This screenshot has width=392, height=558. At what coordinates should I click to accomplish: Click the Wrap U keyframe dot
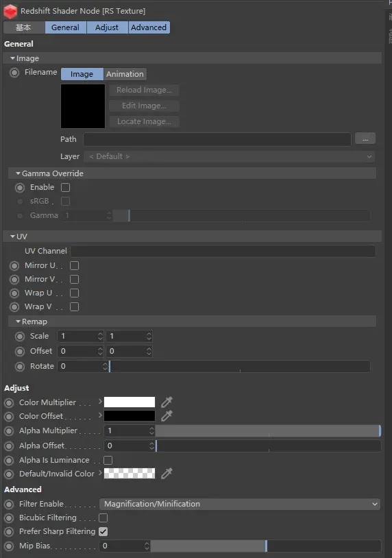click(14, 293)
